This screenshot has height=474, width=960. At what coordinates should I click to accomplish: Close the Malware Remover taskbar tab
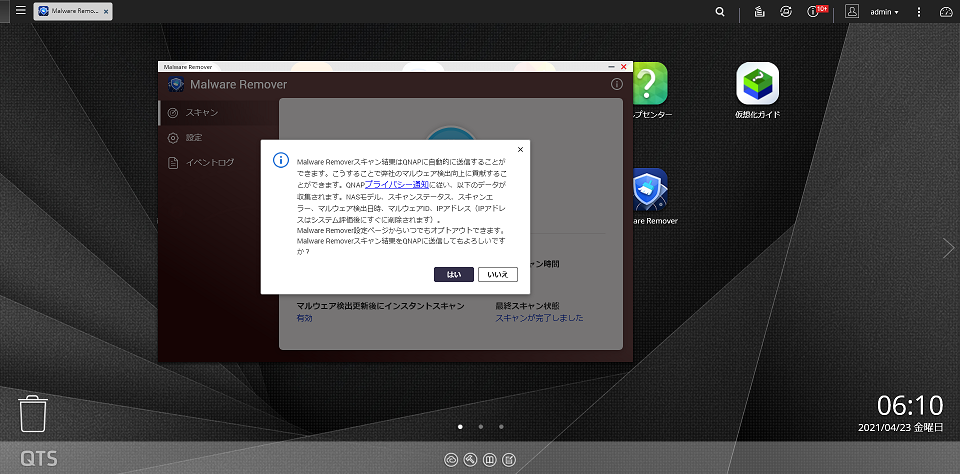point(106,12)
